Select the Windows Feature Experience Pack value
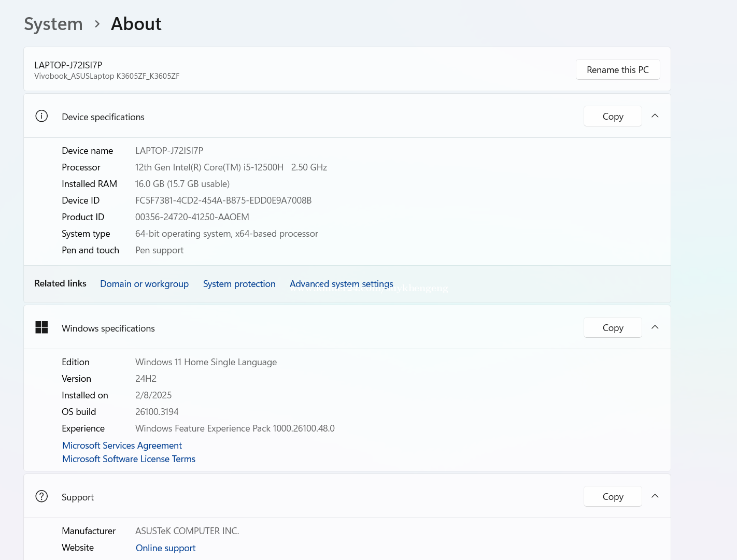This screenshot has height=560, width=737. [x=235, y=428]
